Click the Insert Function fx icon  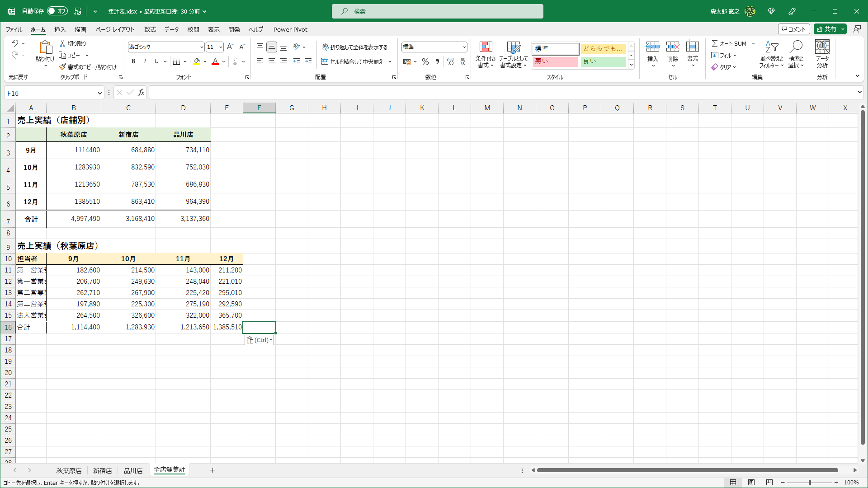(142, 93)
